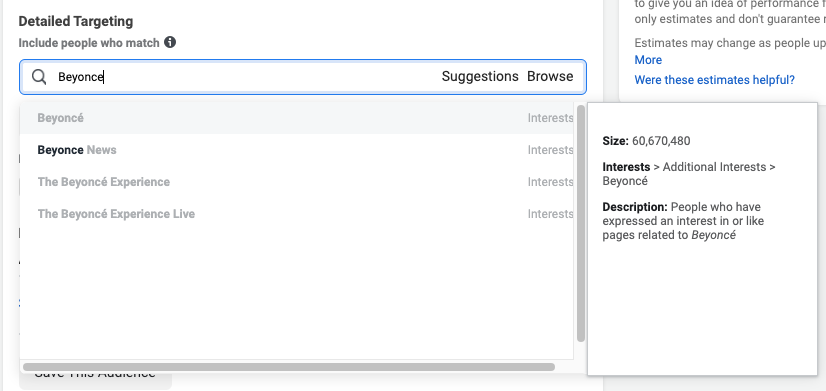Click the magnifier search icon in targeting field
Viewport: 826px width, 391px height.
[x=39, y=77]
